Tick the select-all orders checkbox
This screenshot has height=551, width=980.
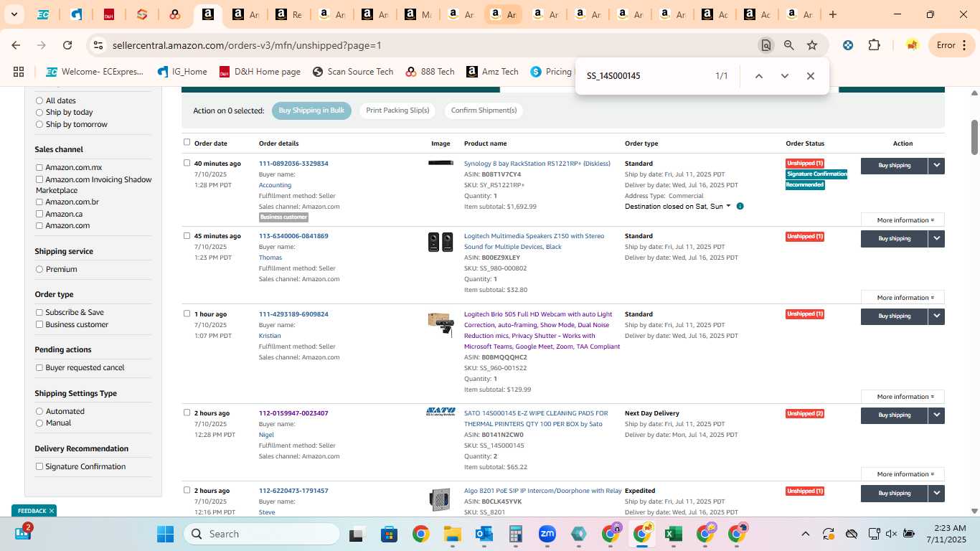pyautogui.click(x=187, y=142)
